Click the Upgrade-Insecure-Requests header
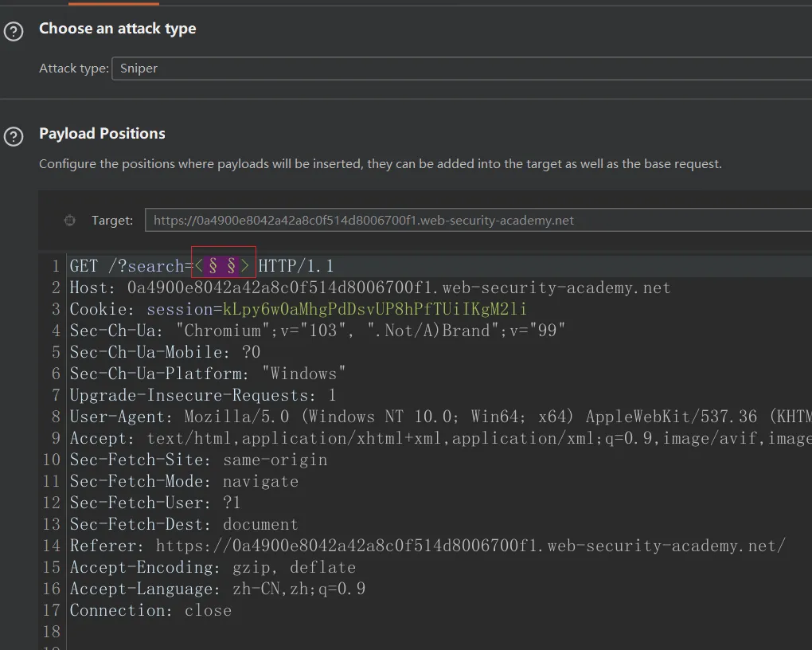This screenshot has width=812, height=650. click(203, 395)
